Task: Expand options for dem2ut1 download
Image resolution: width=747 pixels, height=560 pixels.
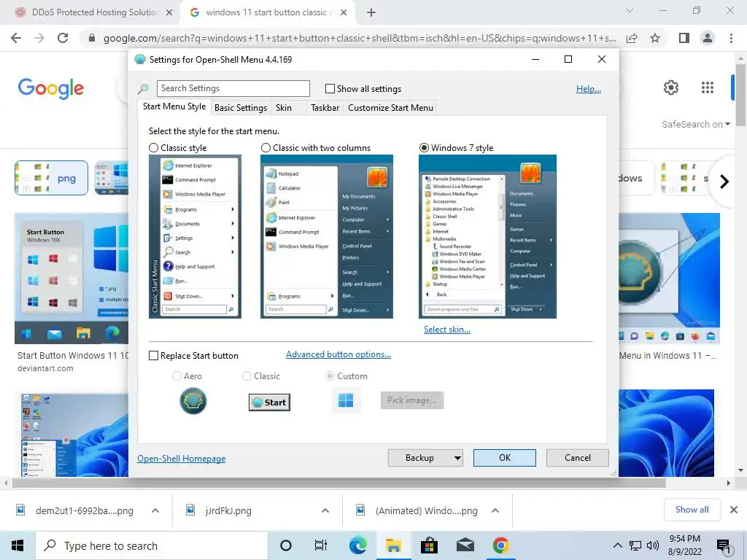Action: point(155,510)
